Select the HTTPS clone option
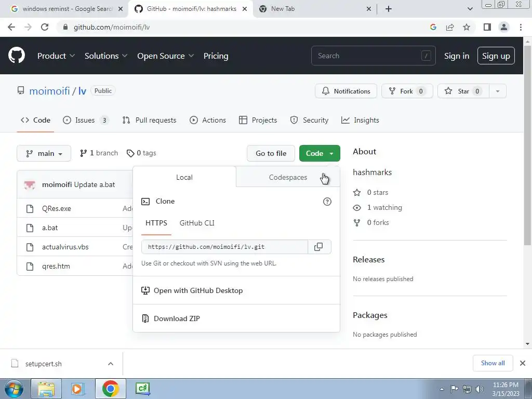 click(x=156, y=223)
